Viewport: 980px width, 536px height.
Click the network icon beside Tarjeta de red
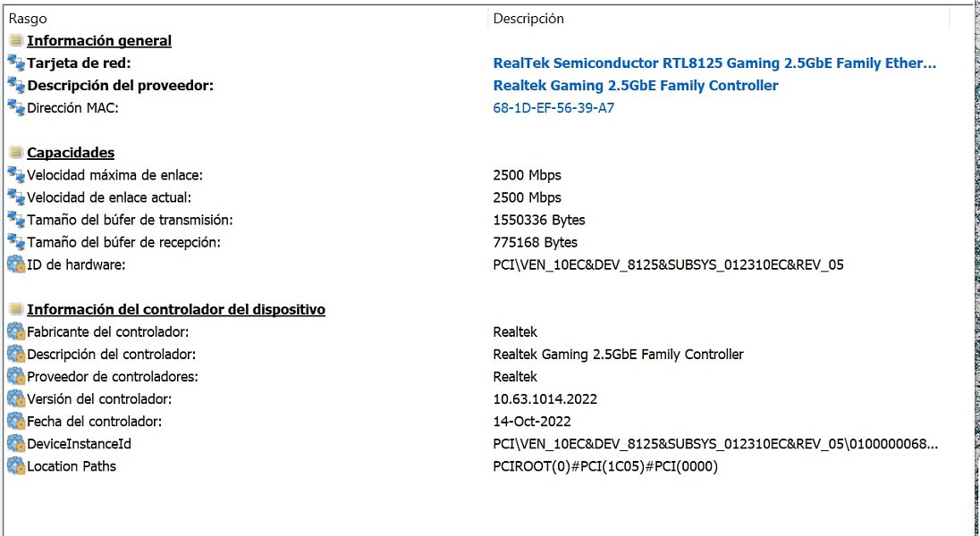tap(16, 63)
